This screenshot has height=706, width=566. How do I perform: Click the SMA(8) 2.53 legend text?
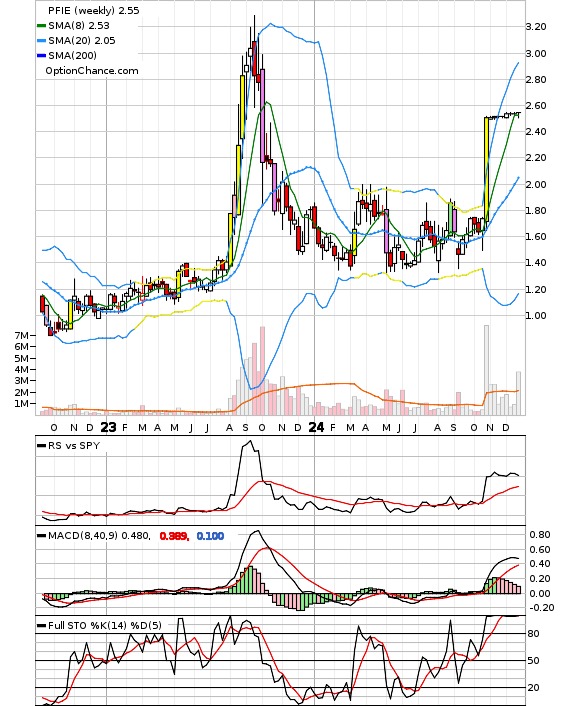pyautogui.click(x=79, y=26)
